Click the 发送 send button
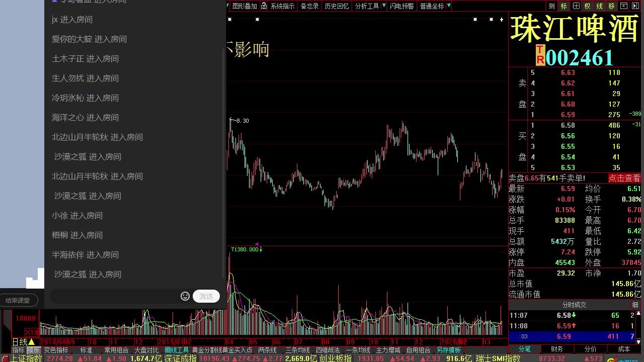The width and height of the screenshot is (644, 362). pyautogui.click(x=206, y=296)
